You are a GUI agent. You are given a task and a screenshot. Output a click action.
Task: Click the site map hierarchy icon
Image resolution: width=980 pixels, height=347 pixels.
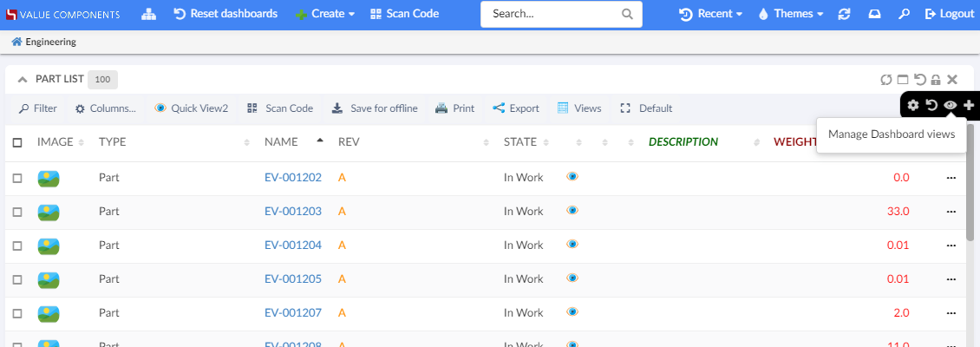(148, 14)
